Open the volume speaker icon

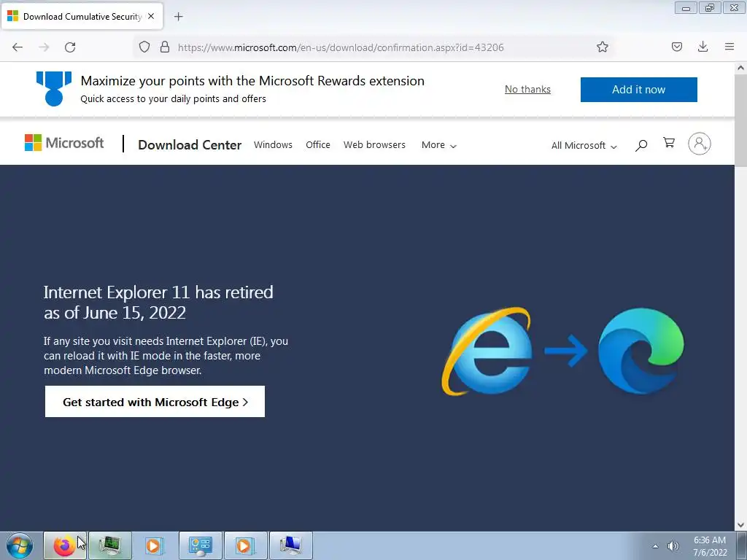(673, 546)
